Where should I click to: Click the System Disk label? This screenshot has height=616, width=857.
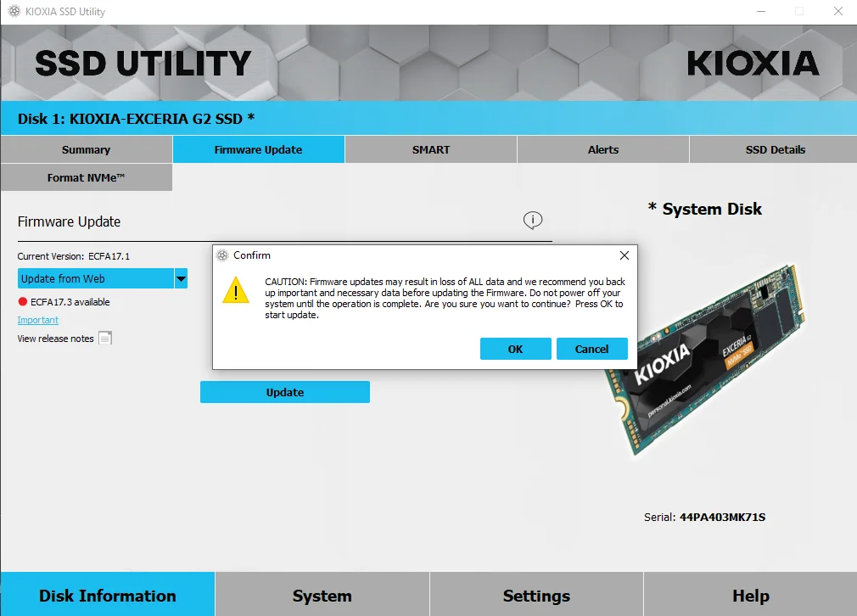705,208
